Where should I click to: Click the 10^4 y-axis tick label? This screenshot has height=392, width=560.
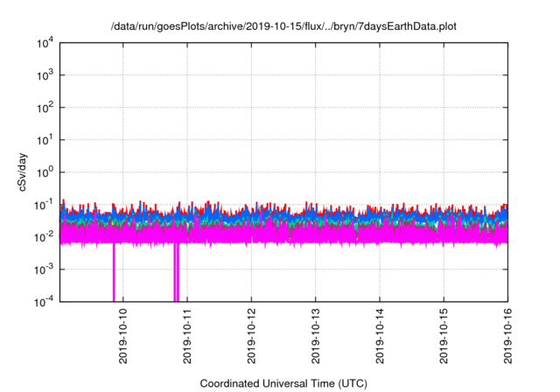(45, 43)
